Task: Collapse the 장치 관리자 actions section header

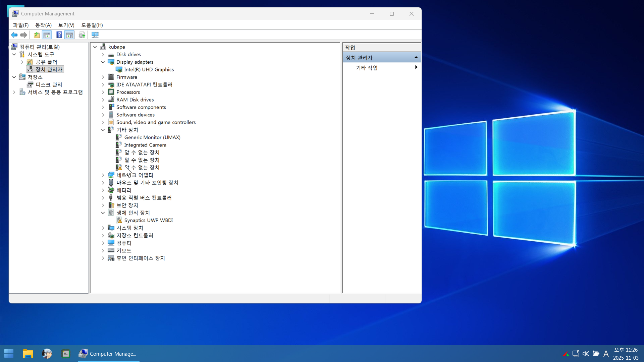Action: coord(416,58)
